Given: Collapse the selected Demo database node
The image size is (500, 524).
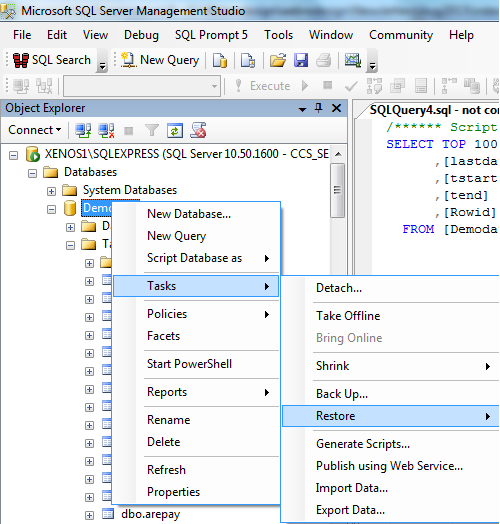Looking at the screenshot, I should pyautogui.click(x=51, y=210).
